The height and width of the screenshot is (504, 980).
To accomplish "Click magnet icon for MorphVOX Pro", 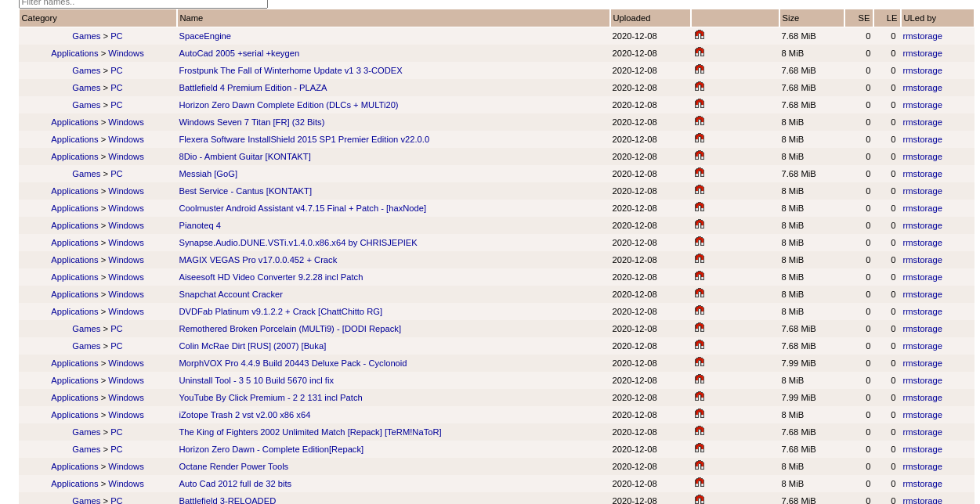I will 700,362.
